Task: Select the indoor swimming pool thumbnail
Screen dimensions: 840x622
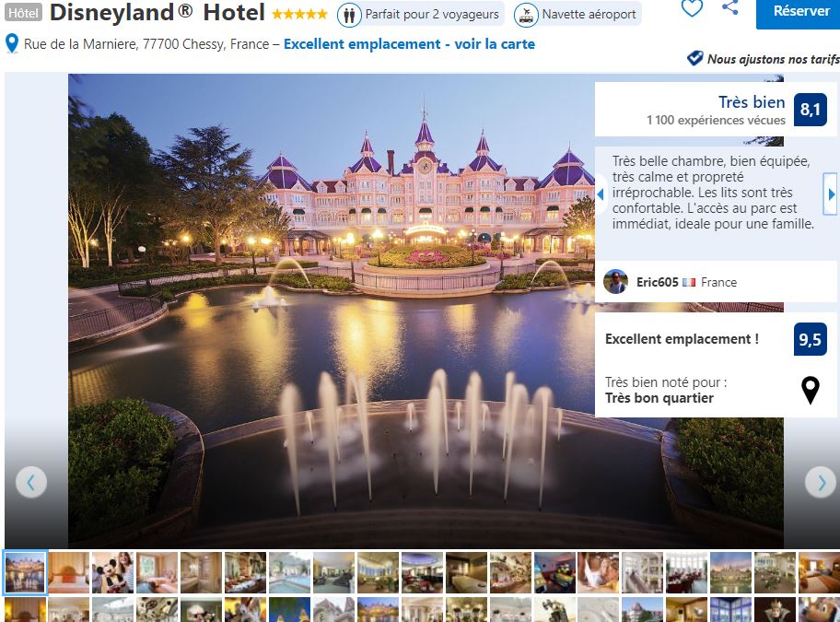Action: click(x=290, y=573)
